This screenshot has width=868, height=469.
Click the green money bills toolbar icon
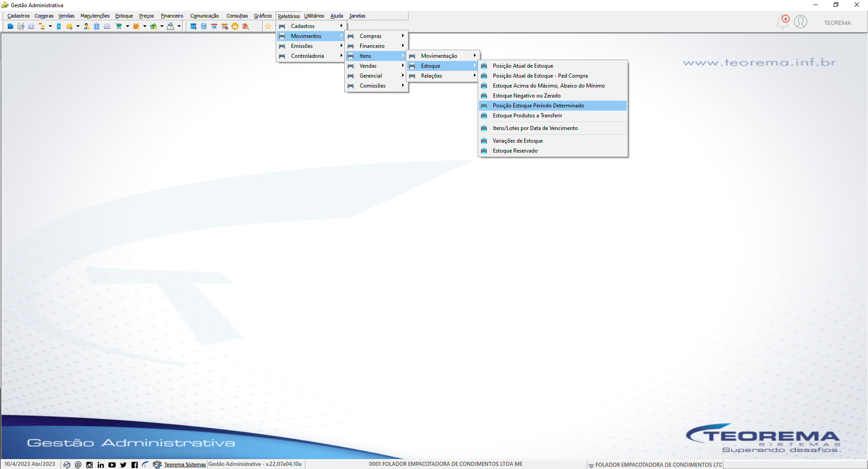pyautogui.click(x=154, y=26)
